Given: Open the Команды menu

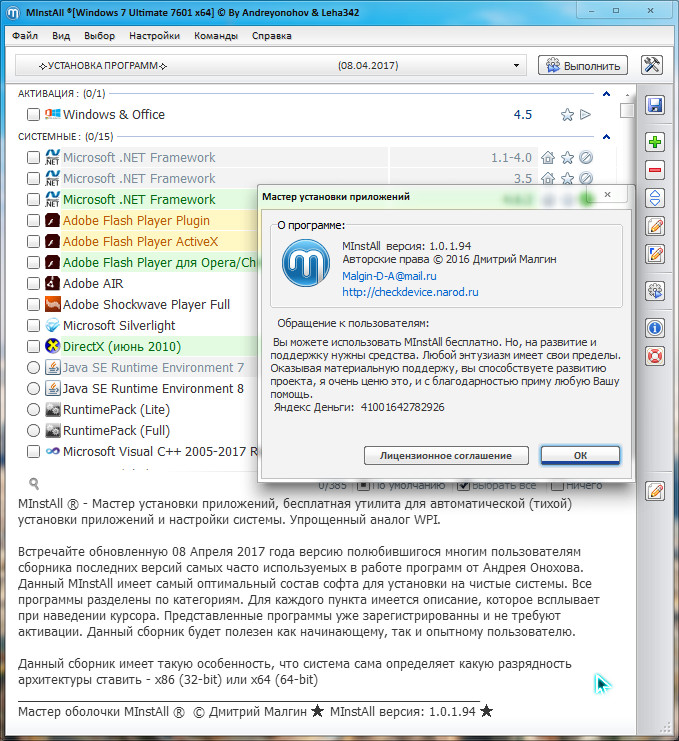Looking at the screenshot, I should (215, 35).
